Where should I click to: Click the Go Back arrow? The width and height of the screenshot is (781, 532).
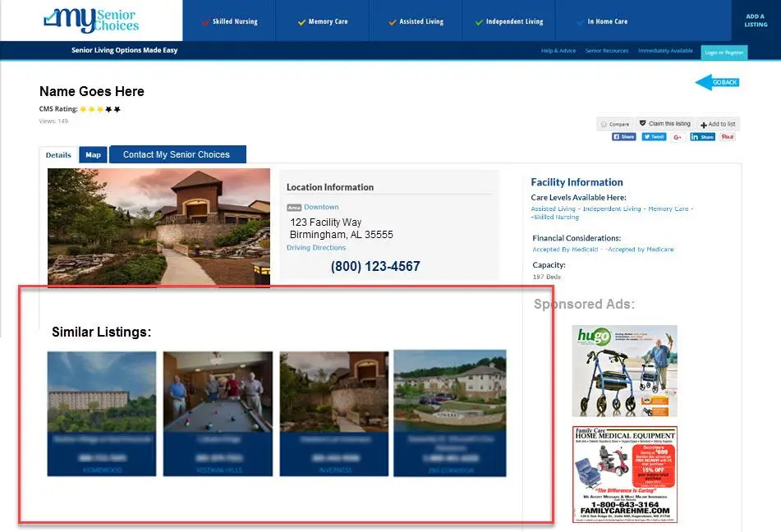point(717,82)
